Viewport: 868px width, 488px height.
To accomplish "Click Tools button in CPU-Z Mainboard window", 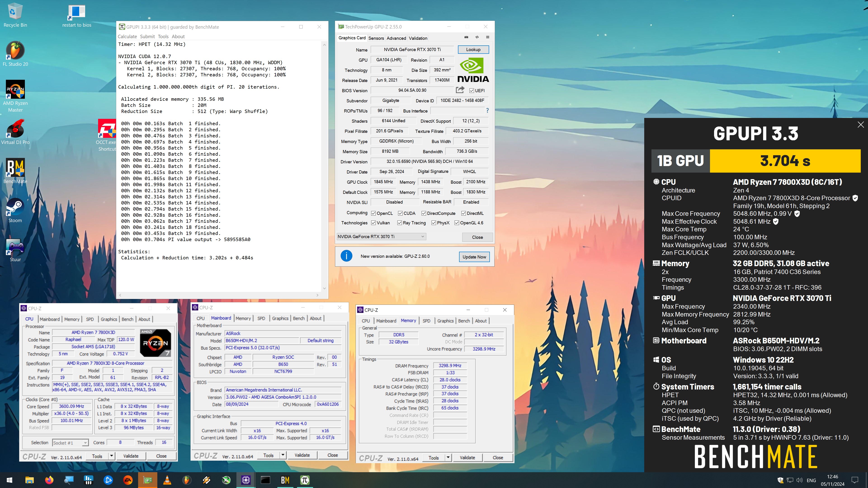I will point(268,455).
